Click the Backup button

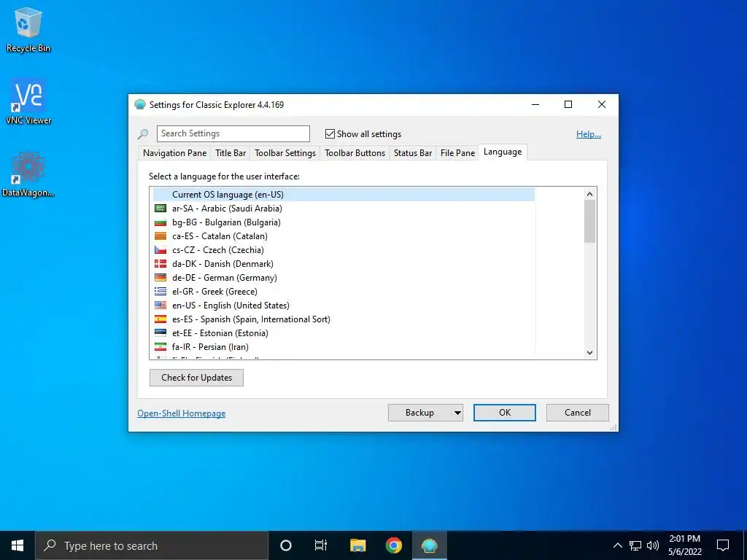pos(419,413)
